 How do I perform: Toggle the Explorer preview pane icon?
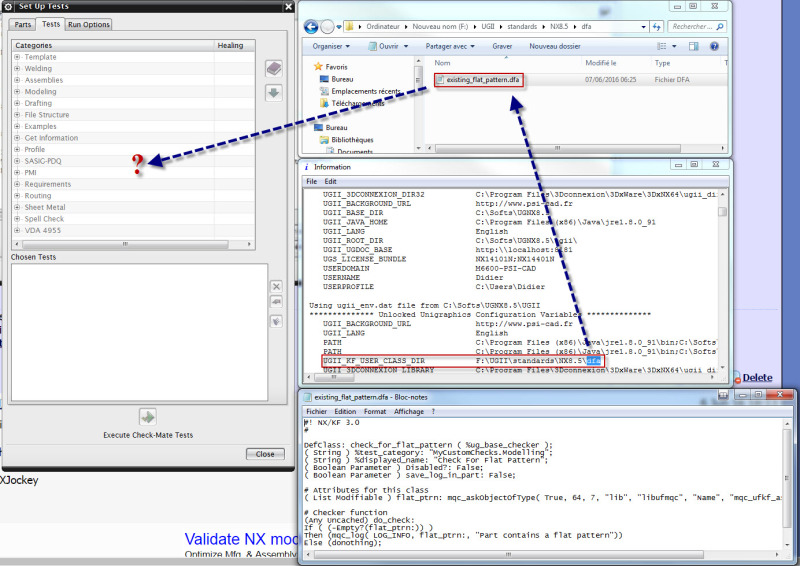(694, 46)
